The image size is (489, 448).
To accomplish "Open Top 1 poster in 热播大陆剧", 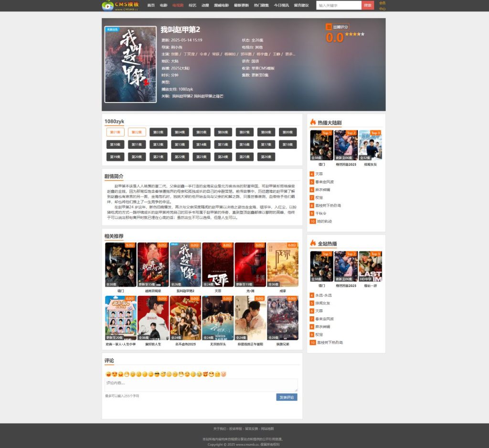I will point(321,145).
